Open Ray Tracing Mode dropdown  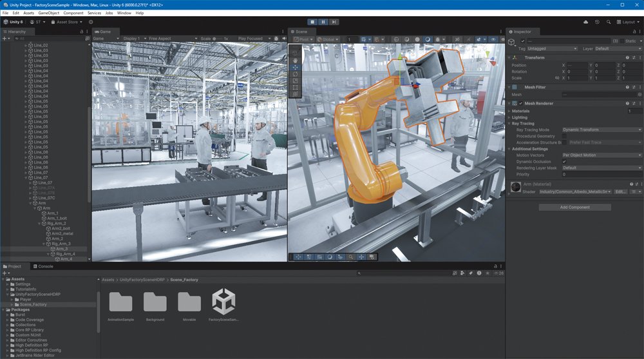pyautogui.click(x=601, y=130)
